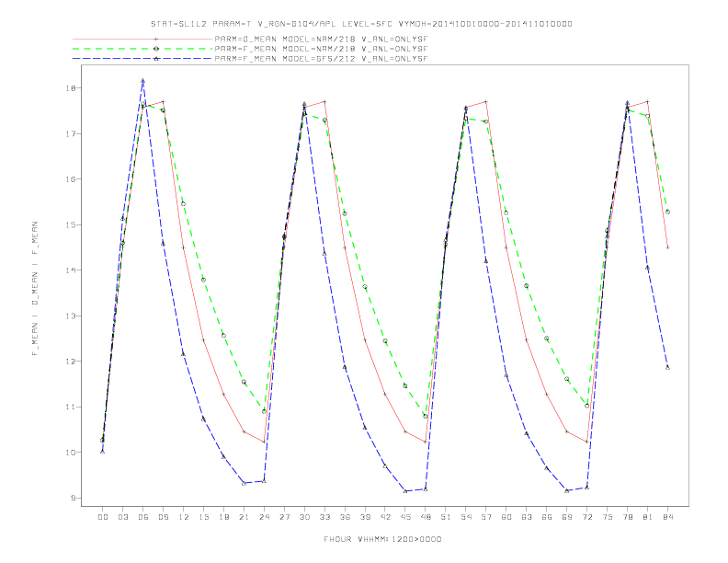
Task: Click x-axis forecast hour label 72
Action: pyautogui.click(x=587, y=517)
